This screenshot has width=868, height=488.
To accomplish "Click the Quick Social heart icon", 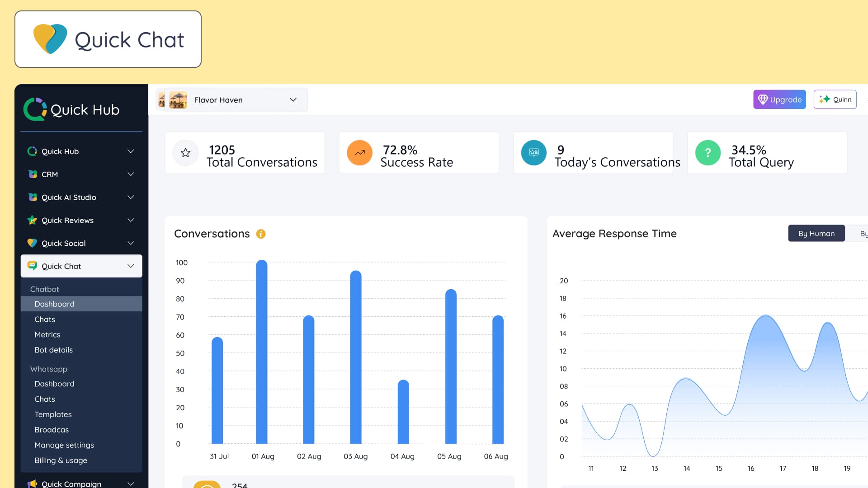I will pyautogui.click(x=32, y=243).
